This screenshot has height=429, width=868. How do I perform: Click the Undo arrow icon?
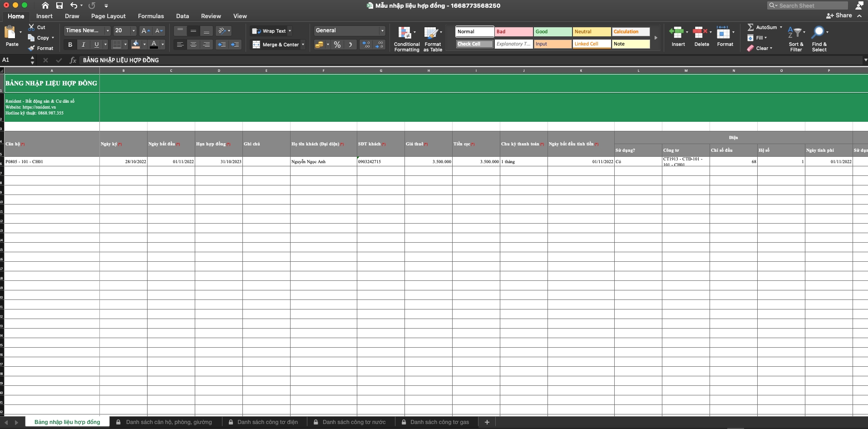point(74,5)
